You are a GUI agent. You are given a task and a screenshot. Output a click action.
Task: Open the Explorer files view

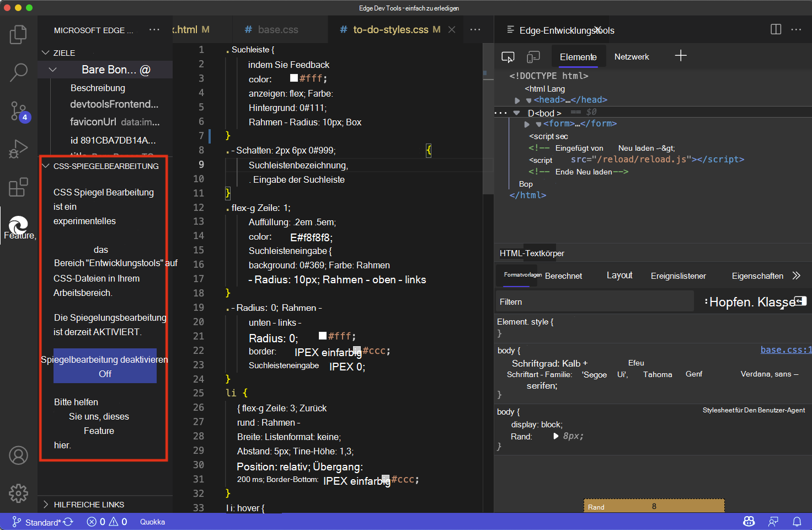point(18,34)
